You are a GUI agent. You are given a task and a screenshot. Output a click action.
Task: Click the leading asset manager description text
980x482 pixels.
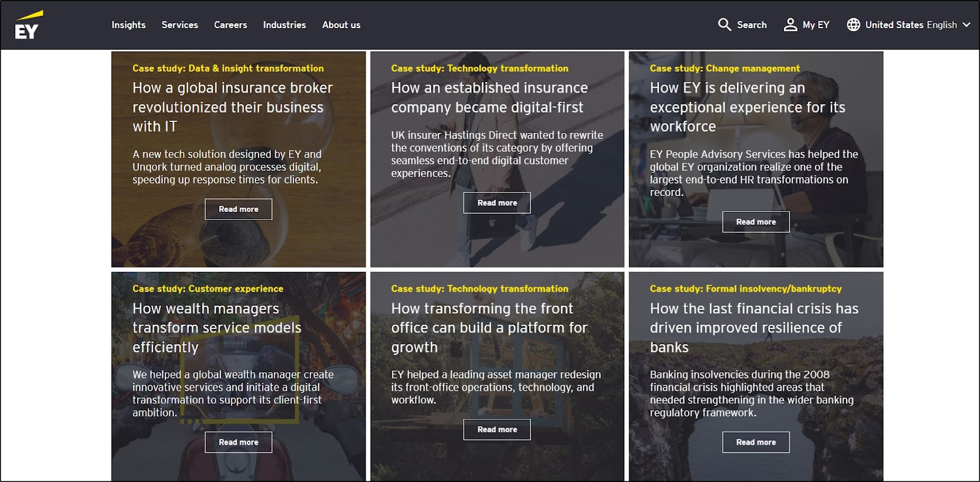(x=496, y=387)
